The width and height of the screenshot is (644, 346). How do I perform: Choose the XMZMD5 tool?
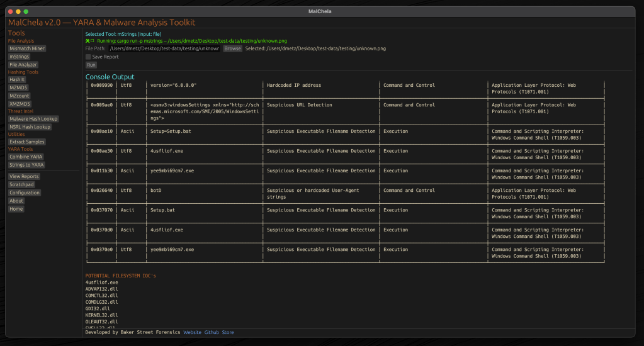coord(20,104)
